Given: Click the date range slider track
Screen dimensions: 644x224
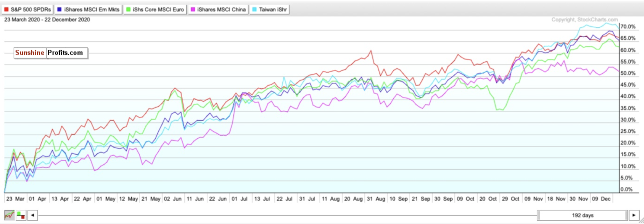Looking at the screenshot, I should [287, 215].
